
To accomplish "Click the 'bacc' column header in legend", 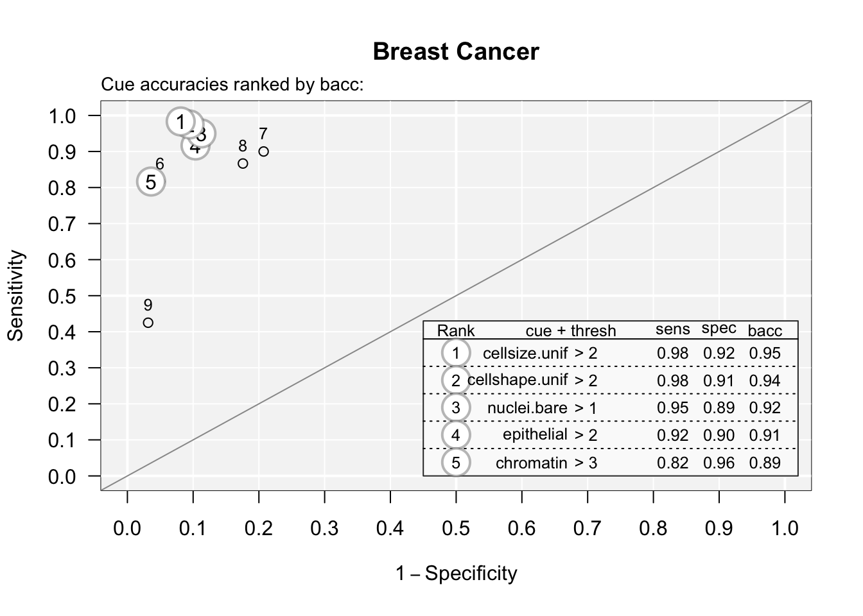I will tap(765, 330).
